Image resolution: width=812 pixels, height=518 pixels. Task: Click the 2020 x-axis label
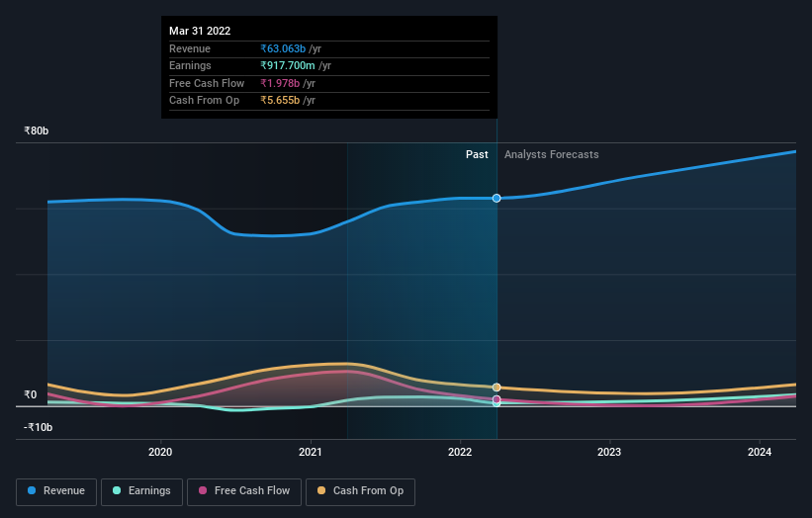[x=160, y=453]
